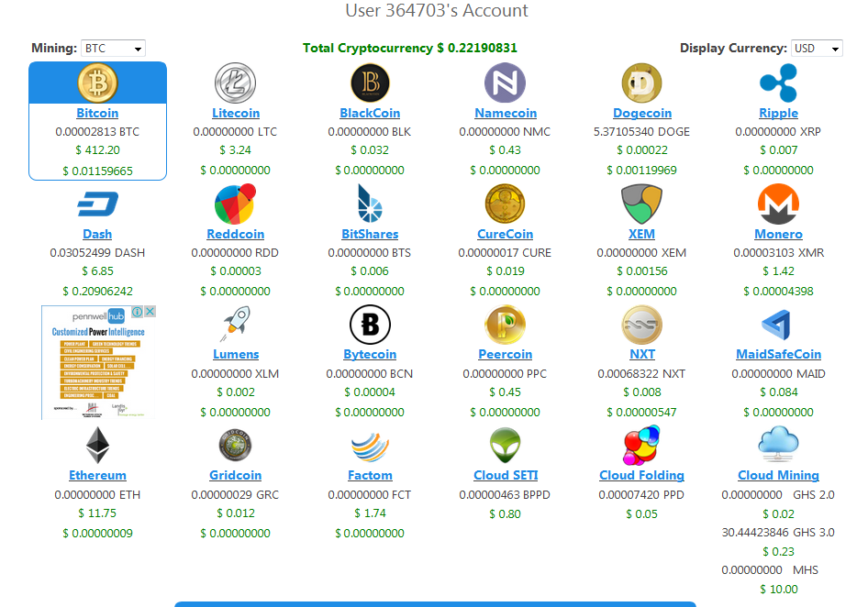Click the Monero logo icon
This screenshot has height=607, width=868.
pyautogui.click(x=778, y=204)
